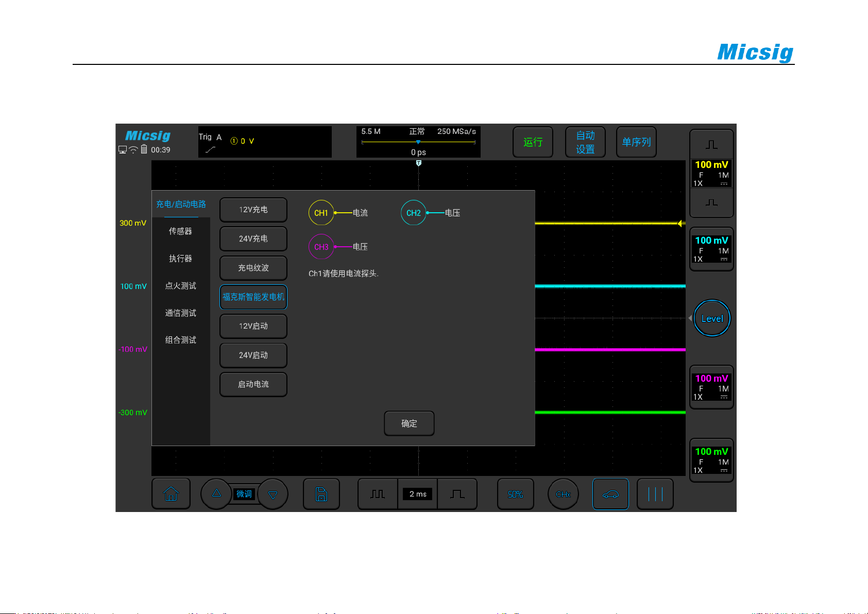
Task: Select the 12V启动 preset
Action: pos(253,326)
